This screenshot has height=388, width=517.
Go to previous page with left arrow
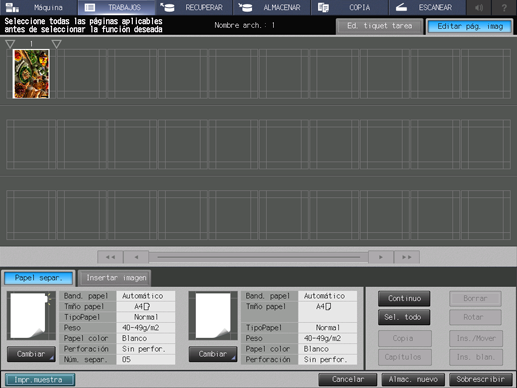coord(136,257)
